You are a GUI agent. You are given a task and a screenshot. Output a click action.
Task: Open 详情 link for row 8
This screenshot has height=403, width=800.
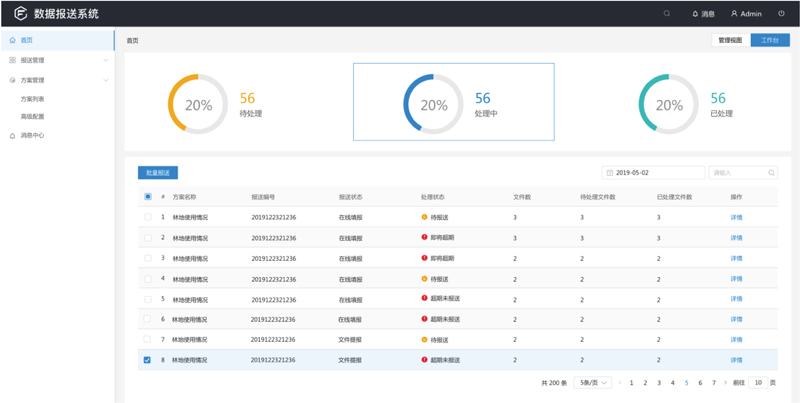736,360
